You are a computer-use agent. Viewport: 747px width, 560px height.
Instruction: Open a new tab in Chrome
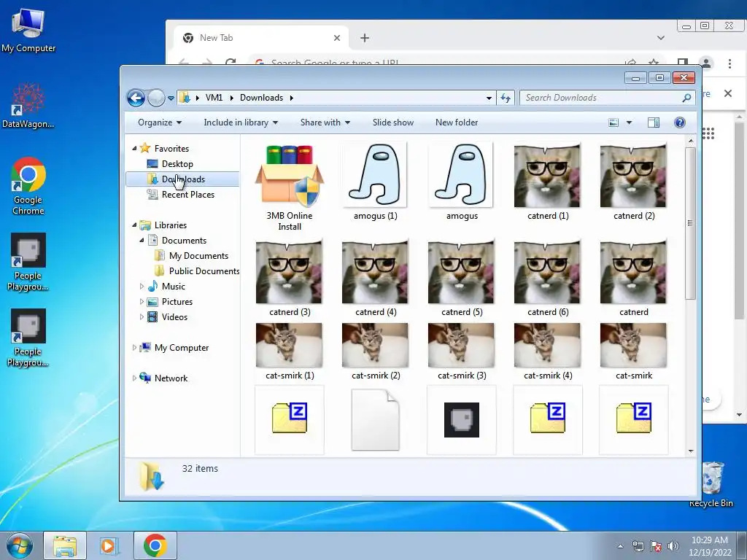pos(365,38)
